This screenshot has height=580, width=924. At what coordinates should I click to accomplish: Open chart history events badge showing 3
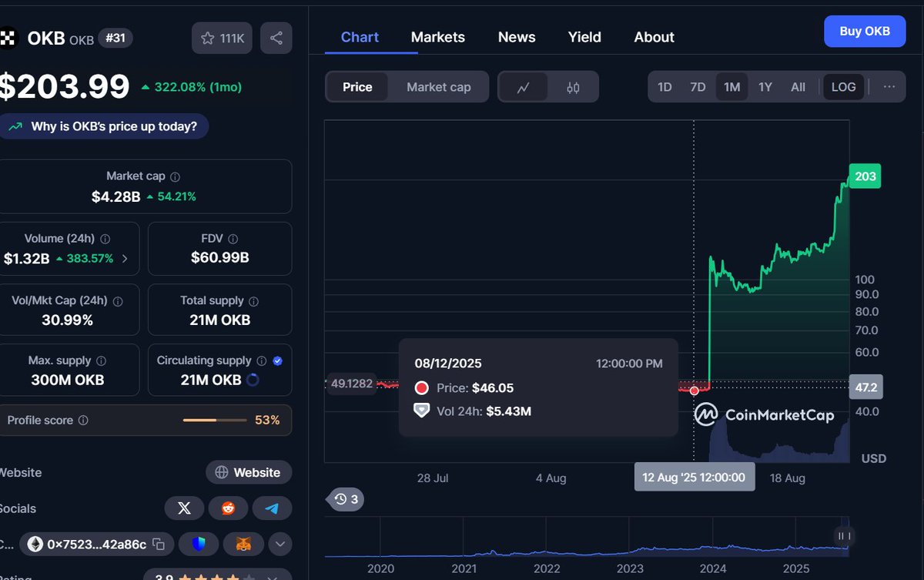(x=346, y=499)
